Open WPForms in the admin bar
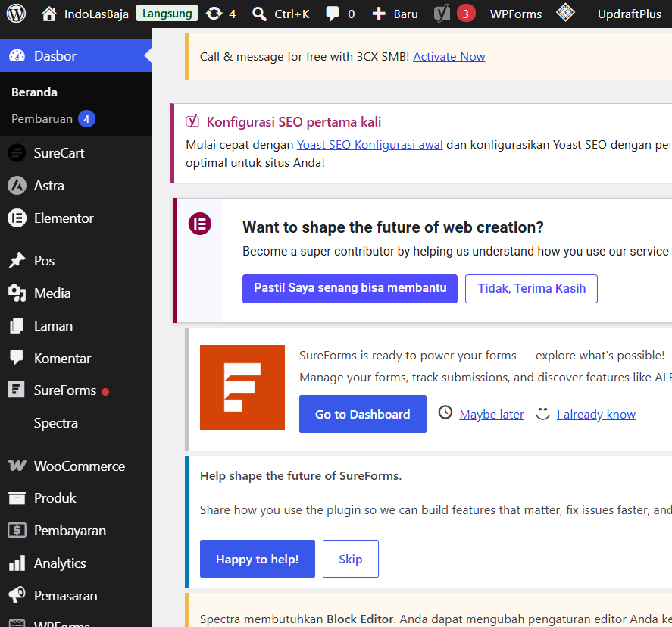The width and height of the screenshot is (672, 627). (x=516, y=14)
